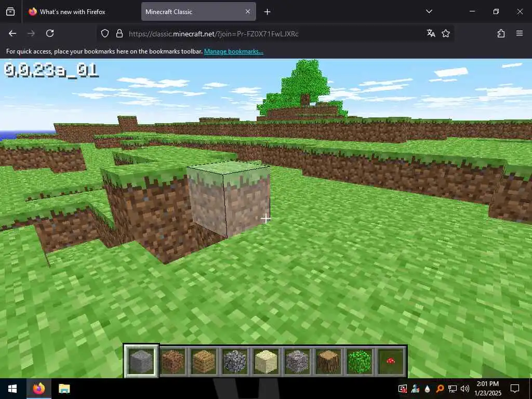The height and width of the screenshot is (399, 532).
Task: Go back to previous page
Action: pos(12,33)
